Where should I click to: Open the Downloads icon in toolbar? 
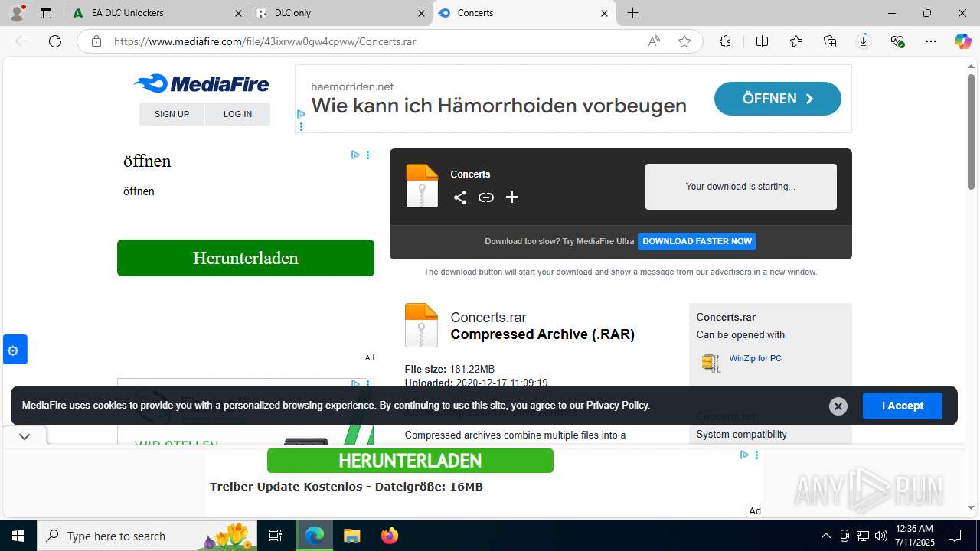tap(864, 41)
